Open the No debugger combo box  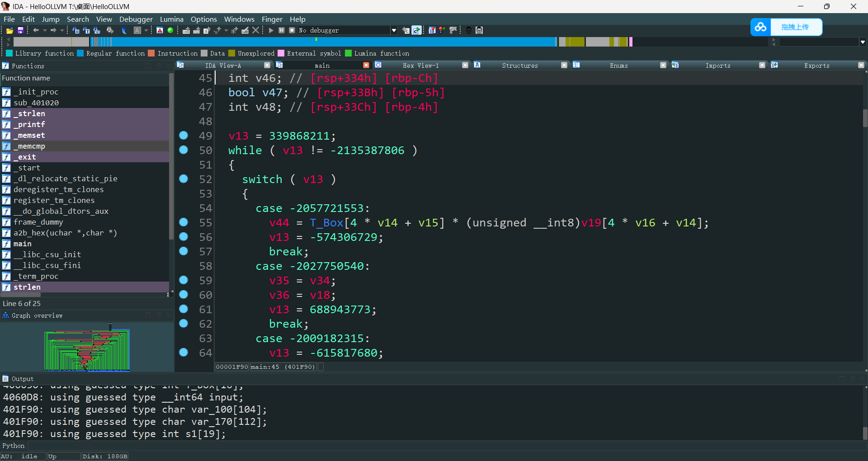point(347,30)
